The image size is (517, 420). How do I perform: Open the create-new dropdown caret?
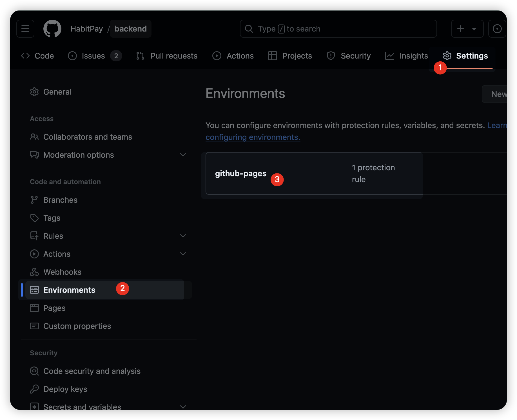click(474, 29)
